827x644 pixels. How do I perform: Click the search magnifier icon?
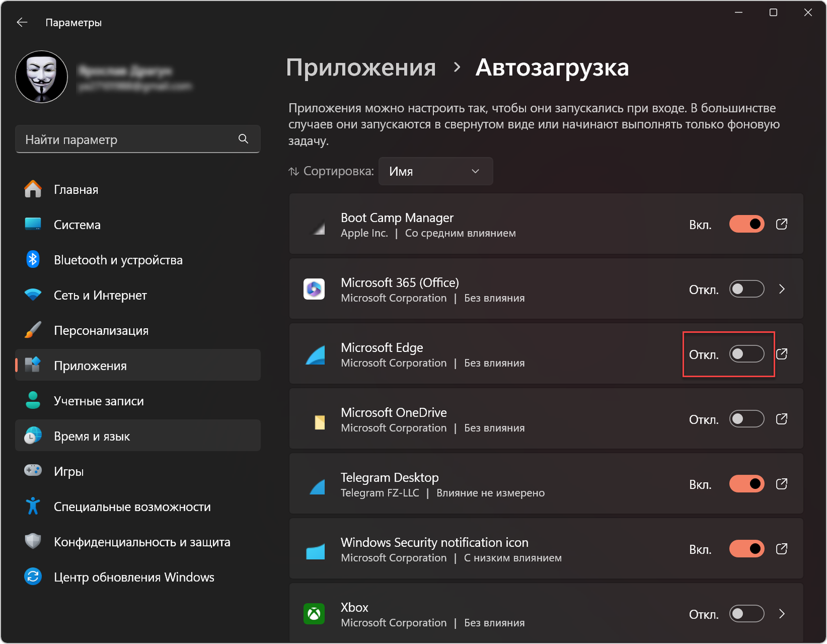tap(243, 139)
